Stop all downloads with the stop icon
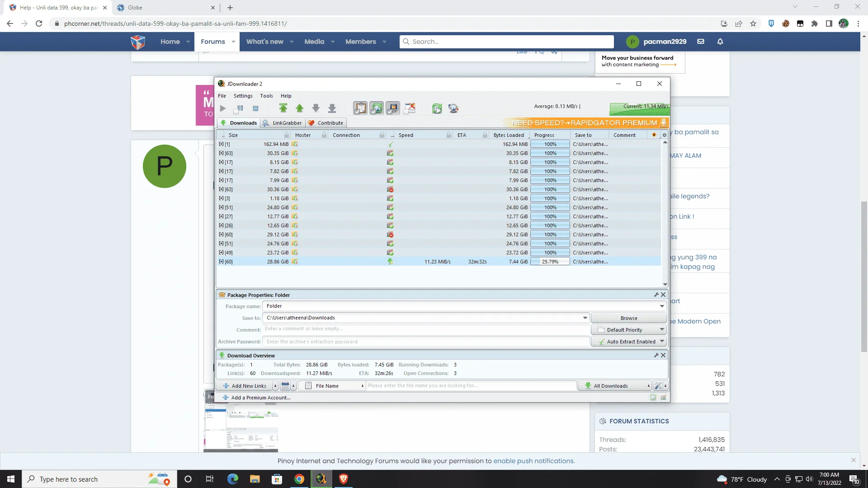Viewport: 868px width, 488px height. coord(255,108)
